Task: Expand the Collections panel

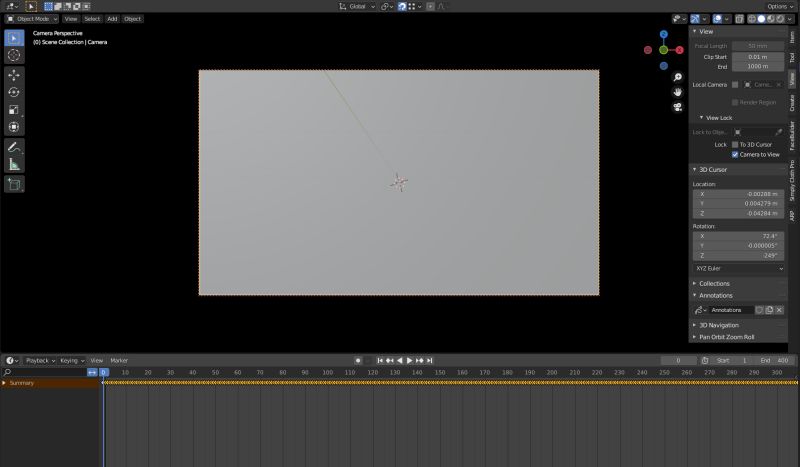Action: 694,283
